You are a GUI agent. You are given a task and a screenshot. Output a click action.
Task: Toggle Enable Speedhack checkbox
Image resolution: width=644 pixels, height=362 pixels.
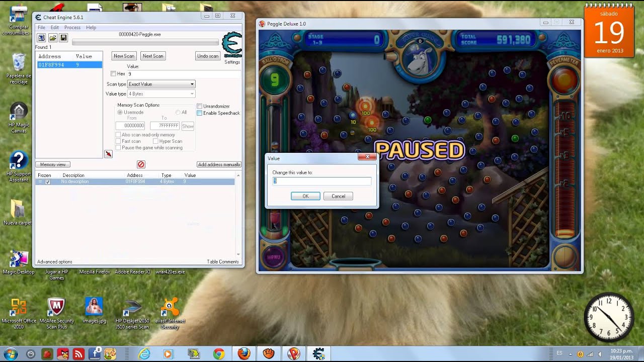coord(199,113)
